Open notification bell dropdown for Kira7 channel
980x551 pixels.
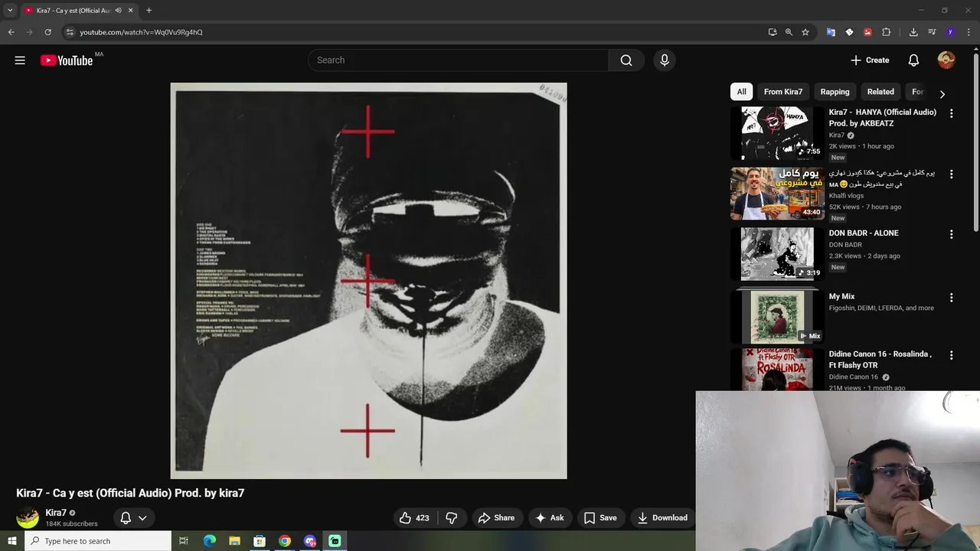click(133, 518)
